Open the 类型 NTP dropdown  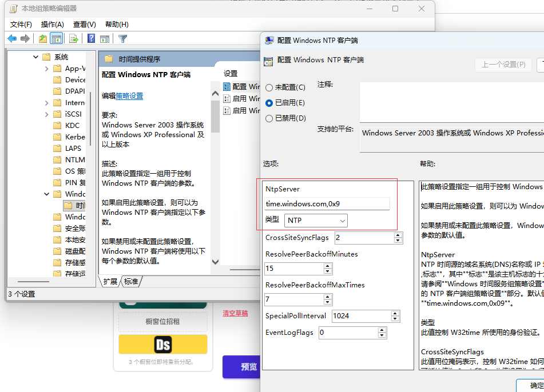316,221
